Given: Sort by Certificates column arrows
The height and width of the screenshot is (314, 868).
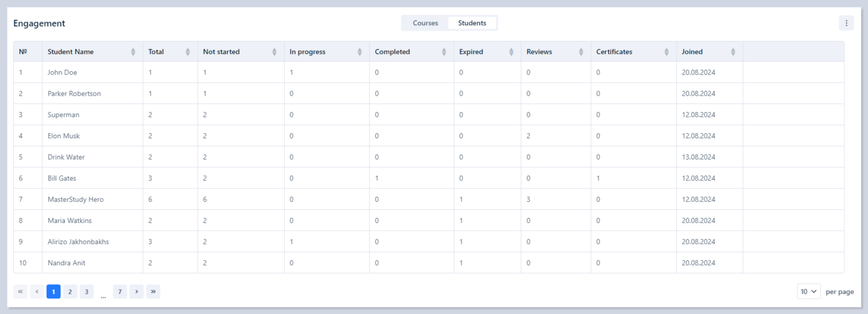Looking at the screenshot, I should coord(666,52).
